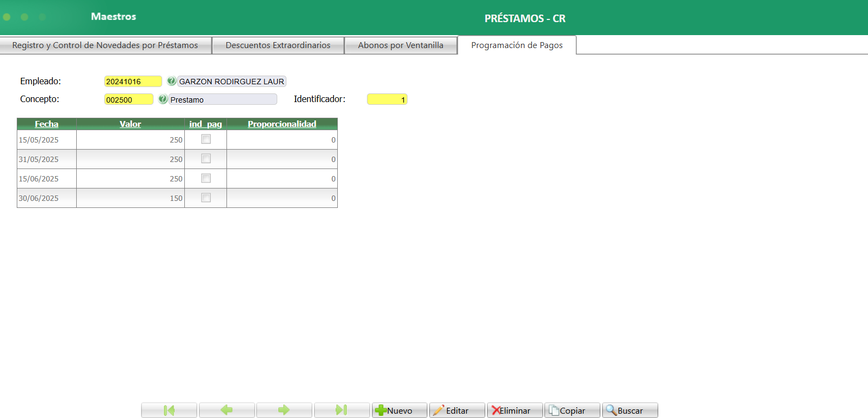
Task: Select the date cell 15/06/2025
Action: pyautogui.click(x=47, y=179)
